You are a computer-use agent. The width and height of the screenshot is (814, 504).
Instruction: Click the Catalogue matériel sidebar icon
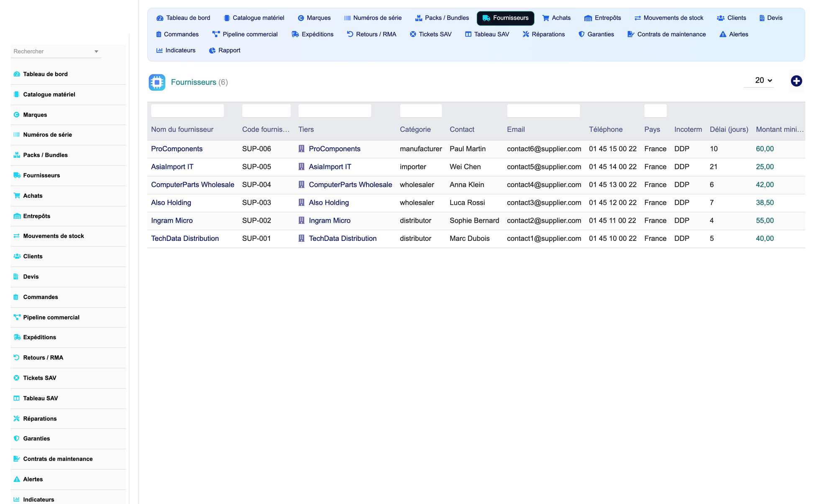(17, 95)
